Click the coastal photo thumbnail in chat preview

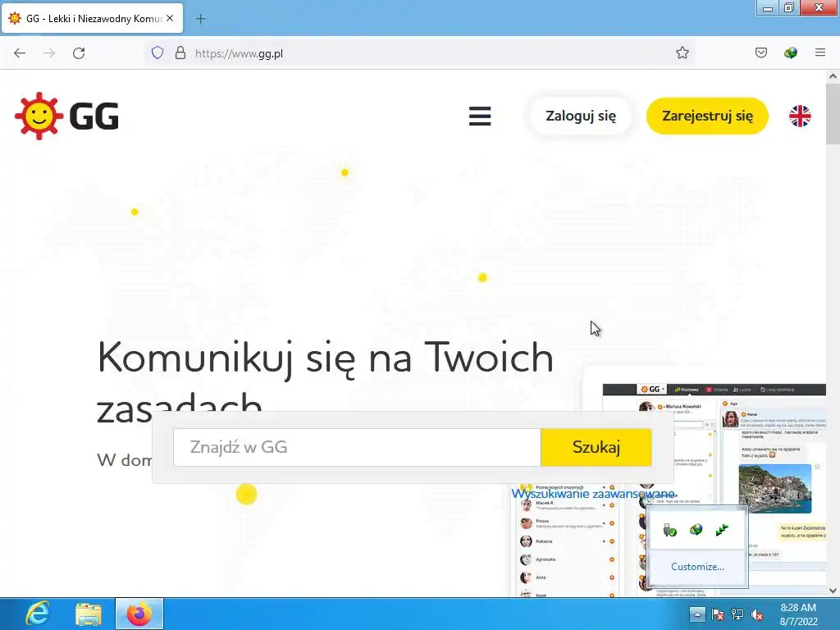coord(774,489)
